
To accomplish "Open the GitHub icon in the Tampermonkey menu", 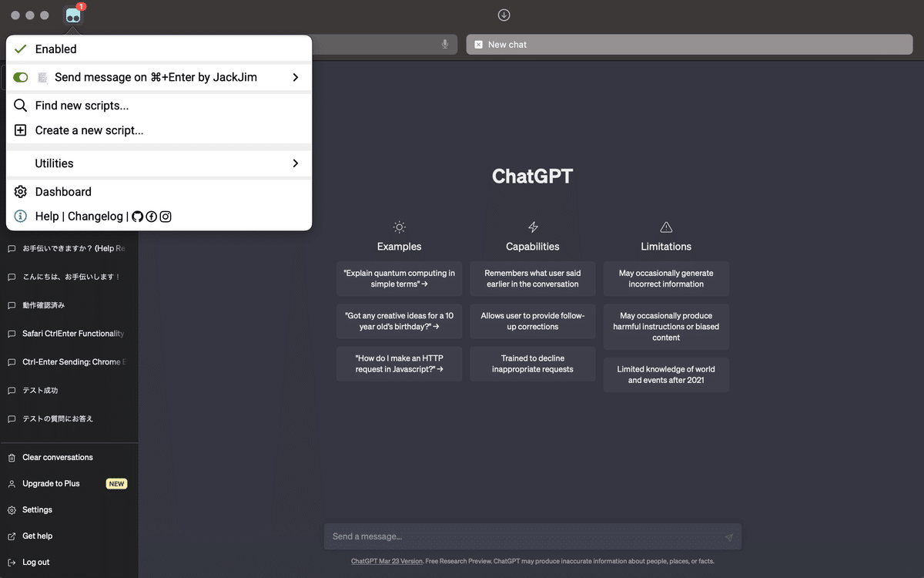I will pos(138,217).
